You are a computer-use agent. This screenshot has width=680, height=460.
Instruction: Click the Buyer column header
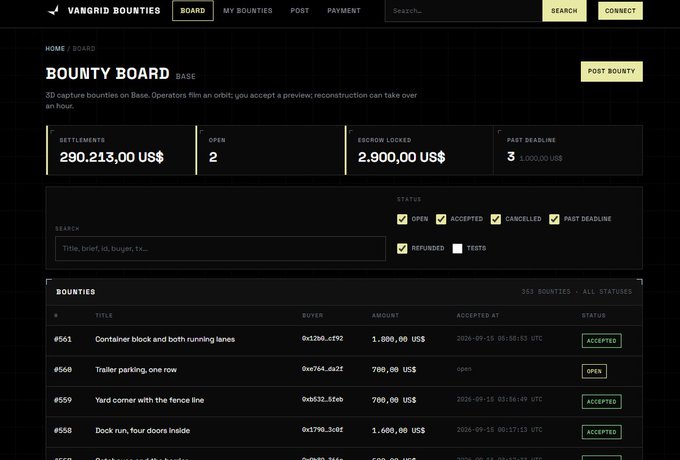pos(312,315)
